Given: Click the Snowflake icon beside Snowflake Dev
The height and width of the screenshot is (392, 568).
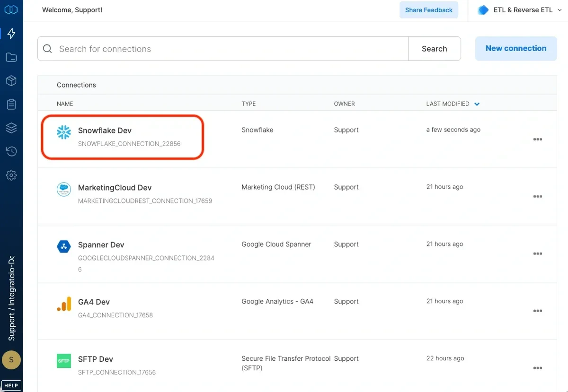Looking at the screenshot, I should click(x=63, y=132).
